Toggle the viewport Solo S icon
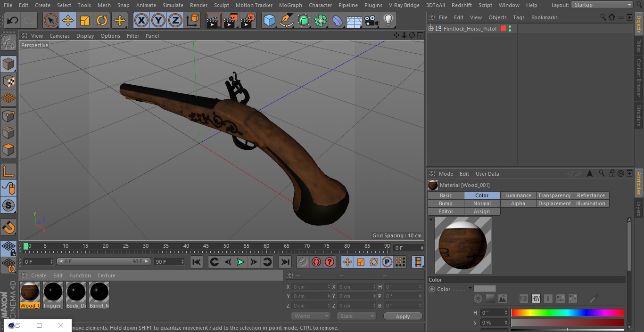The image size is (644, 332). 8,205
